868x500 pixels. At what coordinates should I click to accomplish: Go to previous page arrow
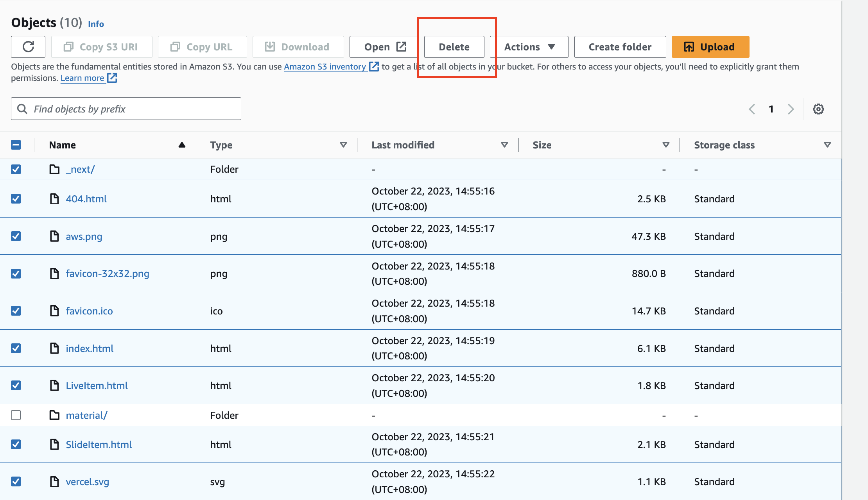tap(751, 109)
